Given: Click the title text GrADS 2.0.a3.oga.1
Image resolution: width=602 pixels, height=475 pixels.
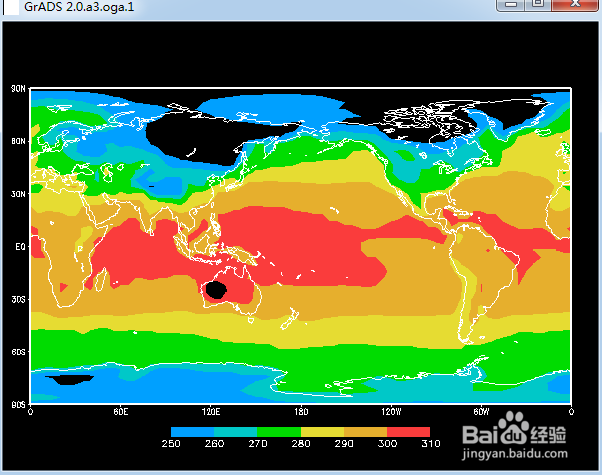Looking at the screenshot, I should 79,7.
